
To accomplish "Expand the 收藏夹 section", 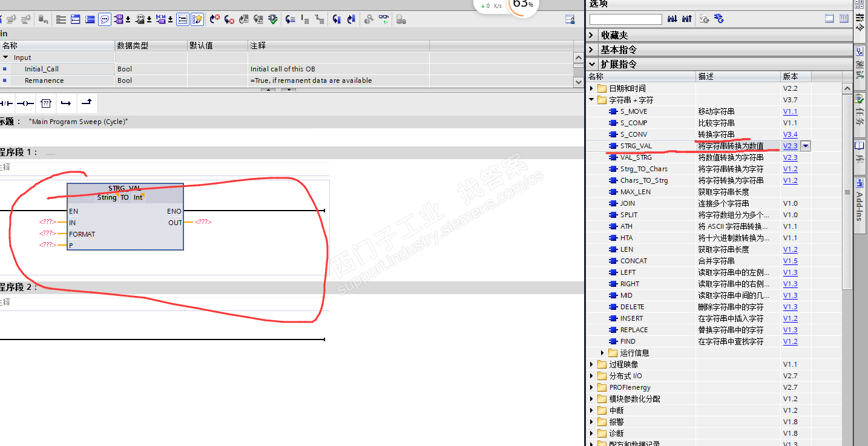I will pos(592,35).
